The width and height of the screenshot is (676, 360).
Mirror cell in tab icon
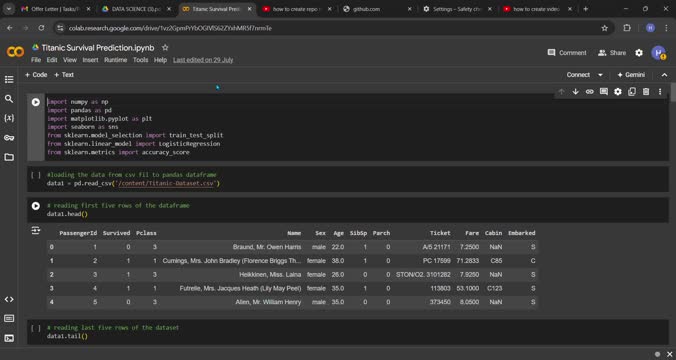[x=632, y=91]
